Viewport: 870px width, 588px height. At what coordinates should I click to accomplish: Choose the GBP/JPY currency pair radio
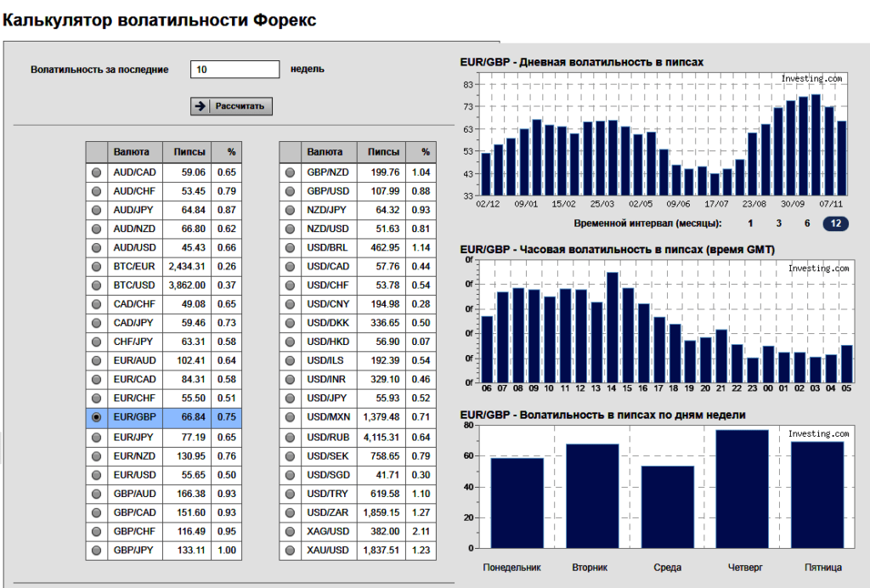[96, 550]
